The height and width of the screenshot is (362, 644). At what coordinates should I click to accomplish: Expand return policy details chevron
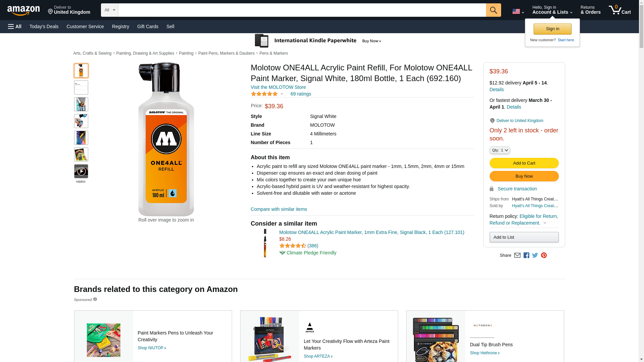click(545, 223)
